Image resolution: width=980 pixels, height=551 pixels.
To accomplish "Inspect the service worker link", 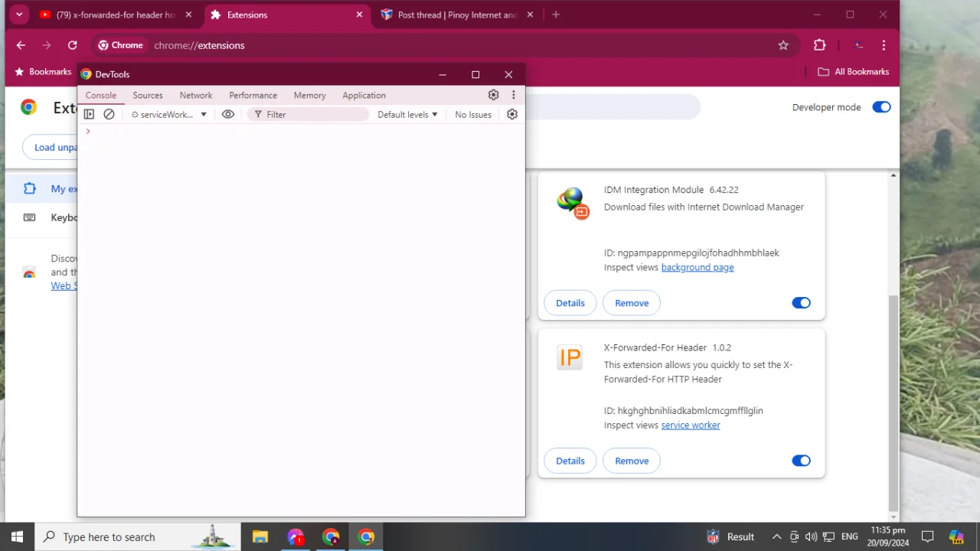I will pos(691,425).
